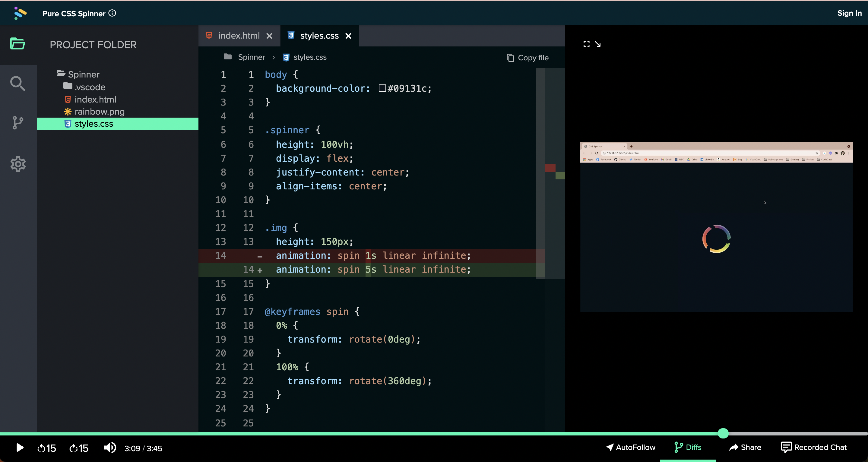The height and width of the screenshot is (462, 868).
Task: Click the rotate(360deg) transform line
Action: tap(359, 381)
